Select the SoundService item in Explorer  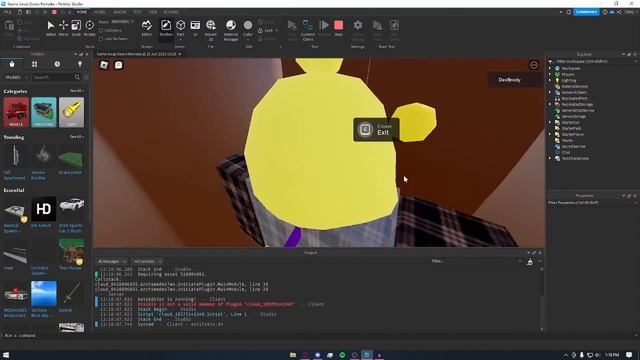pos(573,147)
